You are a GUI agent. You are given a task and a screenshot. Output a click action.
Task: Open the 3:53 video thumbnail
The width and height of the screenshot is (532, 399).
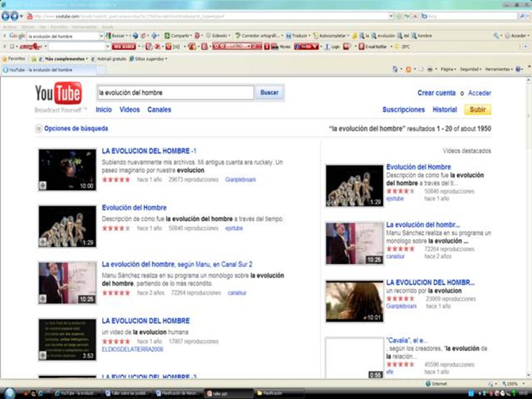tap(67, 340)
